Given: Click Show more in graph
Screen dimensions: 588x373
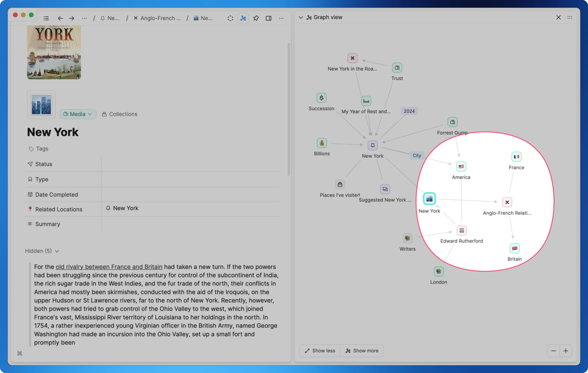Looking at the screenshot, I should (362, 351).
